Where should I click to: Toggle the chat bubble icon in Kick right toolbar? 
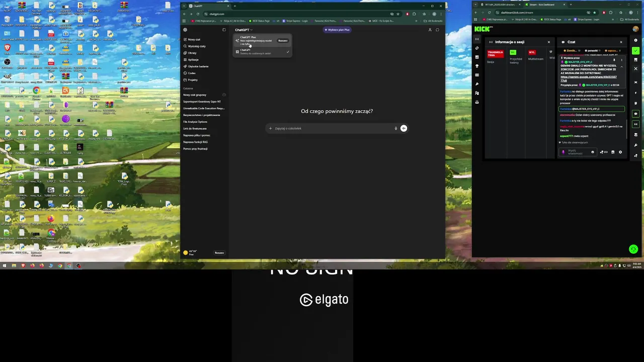[x=636, y=114]
